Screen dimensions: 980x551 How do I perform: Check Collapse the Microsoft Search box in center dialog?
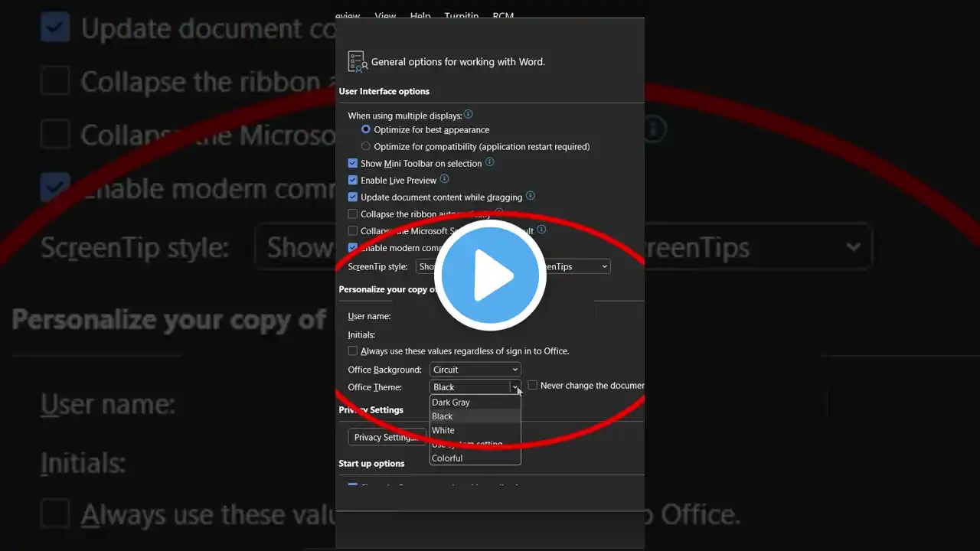pyautogui.click(x=353, y=230)
